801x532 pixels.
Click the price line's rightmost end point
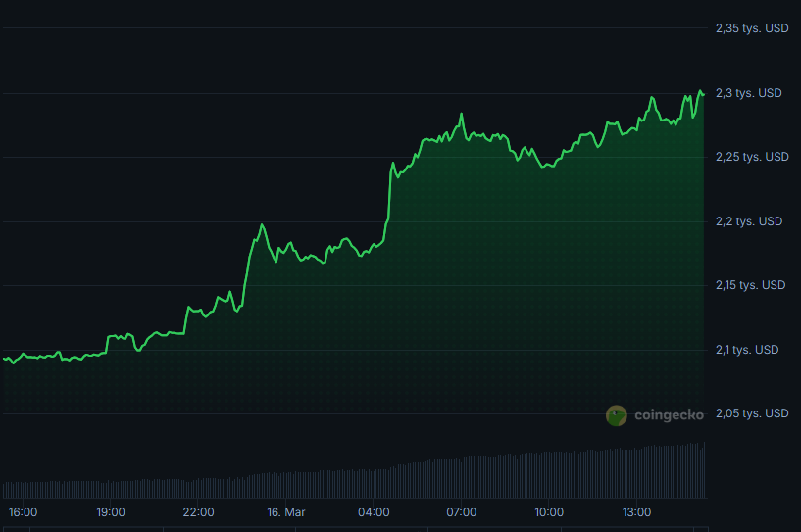pyautogui.click(x=703, y=94)
